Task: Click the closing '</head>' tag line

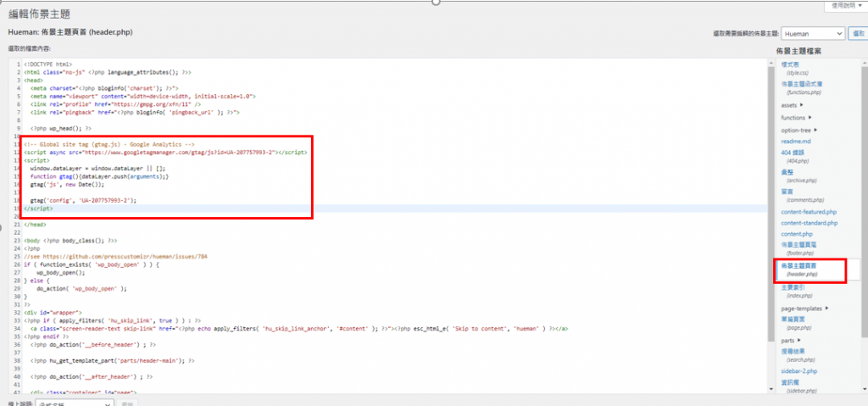Action: click(x=35, y=225)
